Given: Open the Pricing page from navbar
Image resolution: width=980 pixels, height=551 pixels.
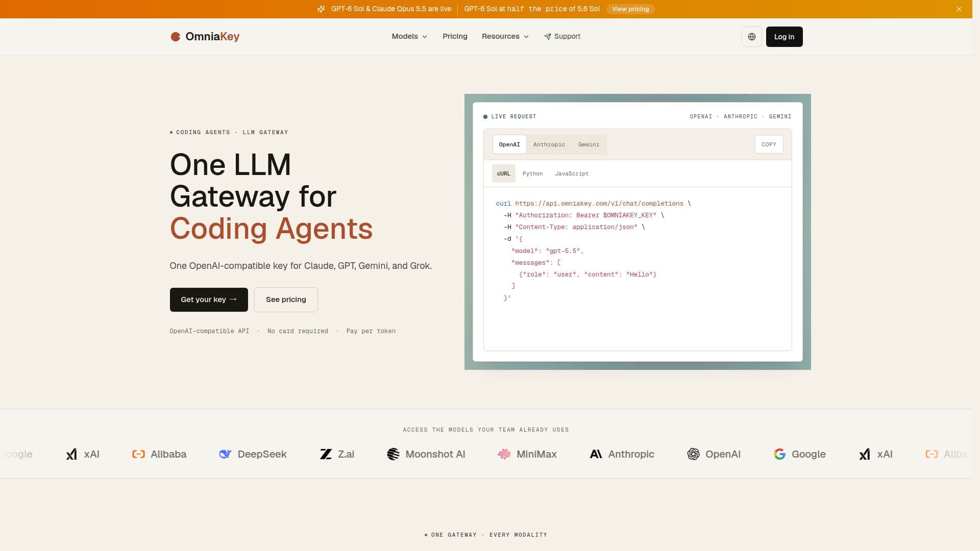Looking at the screenshot, I should point(455,37).
